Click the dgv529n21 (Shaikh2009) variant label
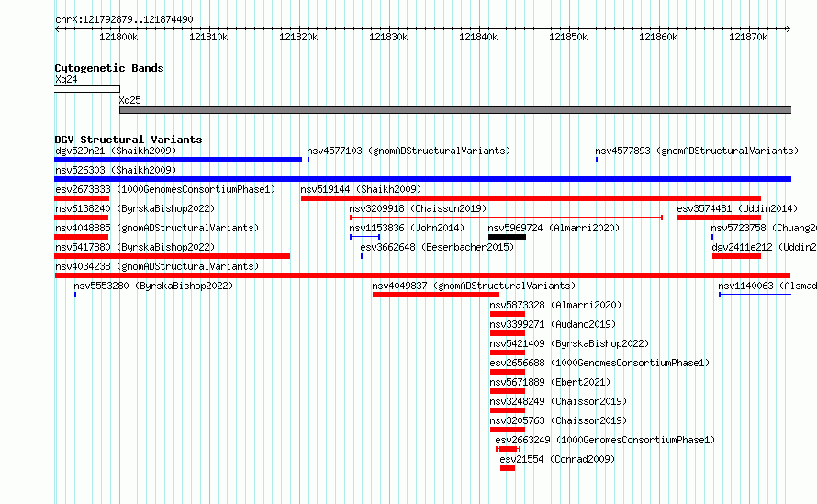This screenshot has height=504, width=817. 116,151
